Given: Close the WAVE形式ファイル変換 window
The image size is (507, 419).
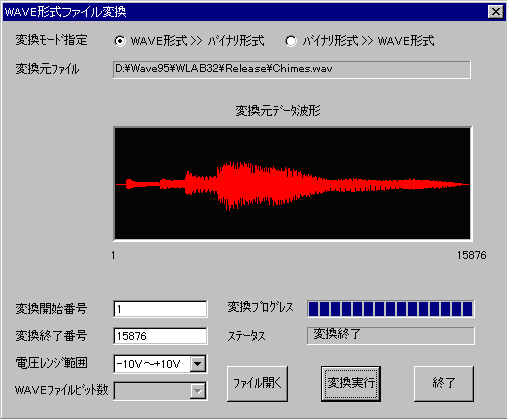Looking at the screenshot, I should click(x=496, y=12).
